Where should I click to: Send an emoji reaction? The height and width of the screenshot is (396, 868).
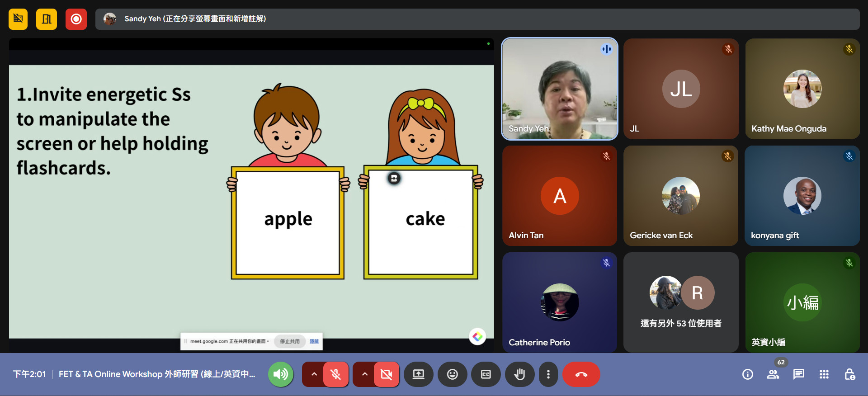coord(452,374)
